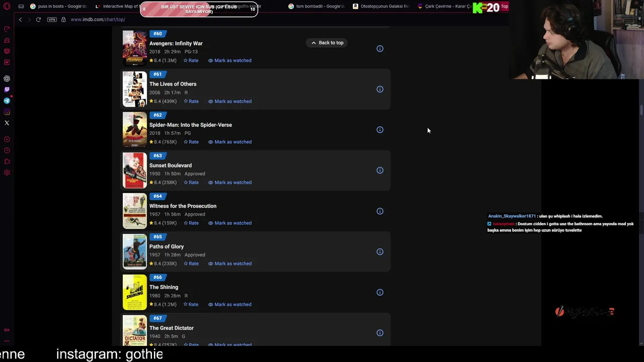This screenshot has width=644, height=362.
Task: Rate Avengers: Infinity War
Action: tap(191, 60)
